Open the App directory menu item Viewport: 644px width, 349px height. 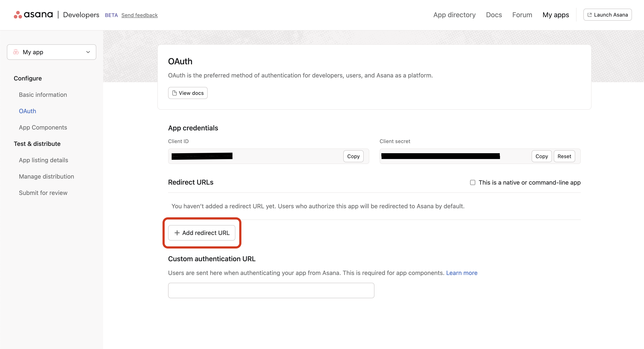454,15
